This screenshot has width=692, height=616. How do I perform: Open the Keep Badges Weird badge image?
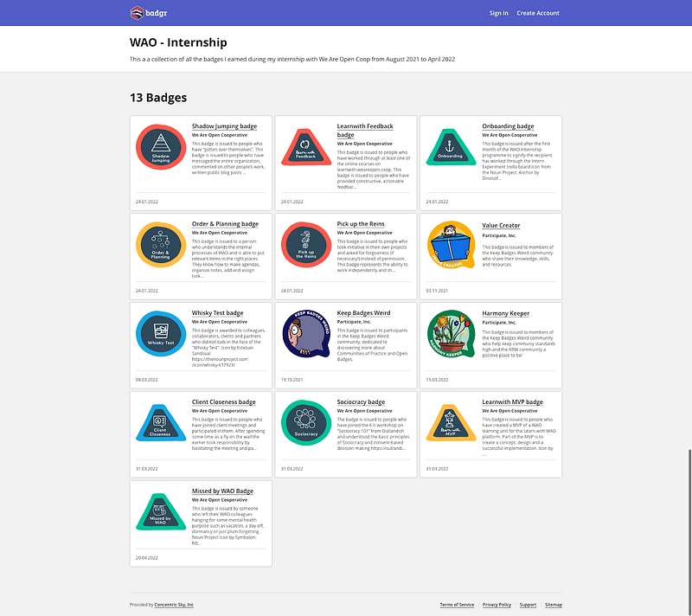pos(306,334)
